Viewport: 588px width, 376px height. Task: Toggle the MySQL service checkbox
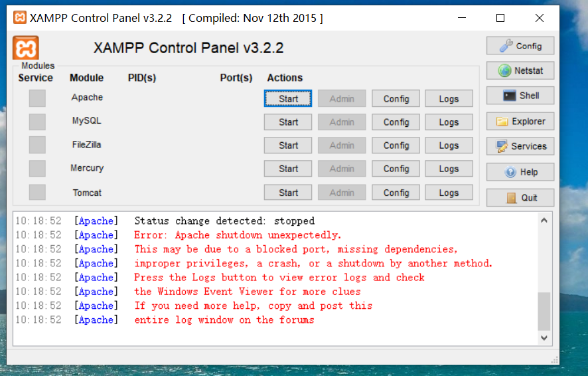(x=37, y=122)
